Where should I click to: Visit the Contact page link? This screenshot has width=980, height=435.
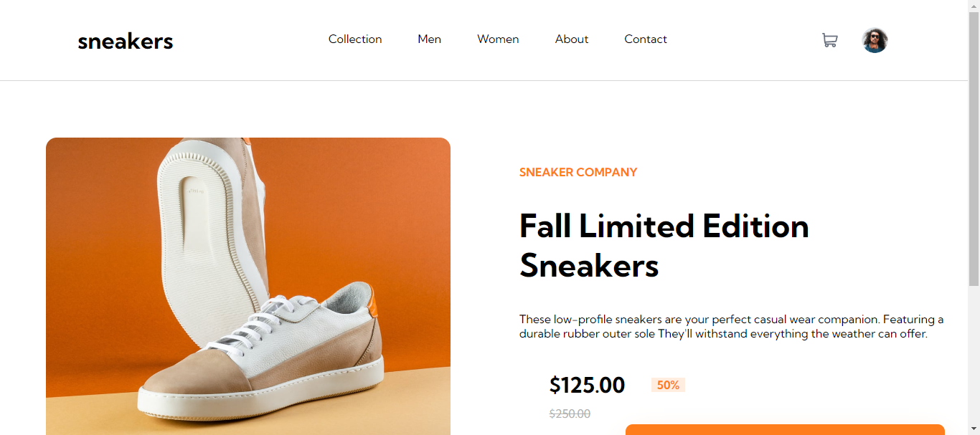[646, 39]
